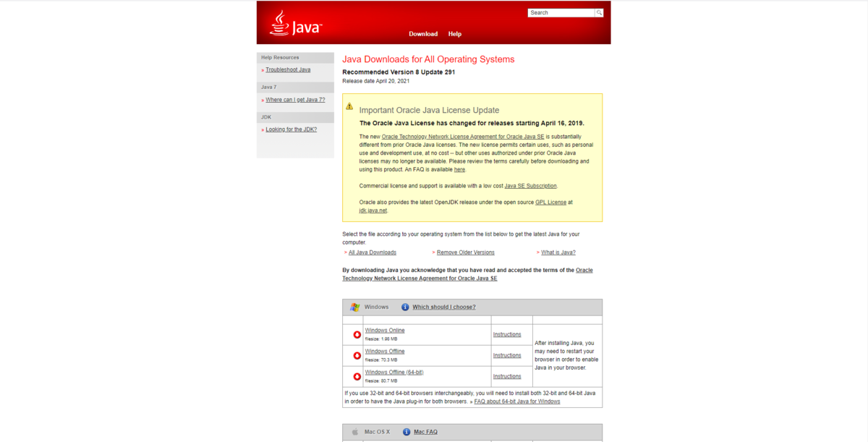Open All Java Downloads link
The width and height of the screenshot is (868, 442).
[x=373, y=252]
